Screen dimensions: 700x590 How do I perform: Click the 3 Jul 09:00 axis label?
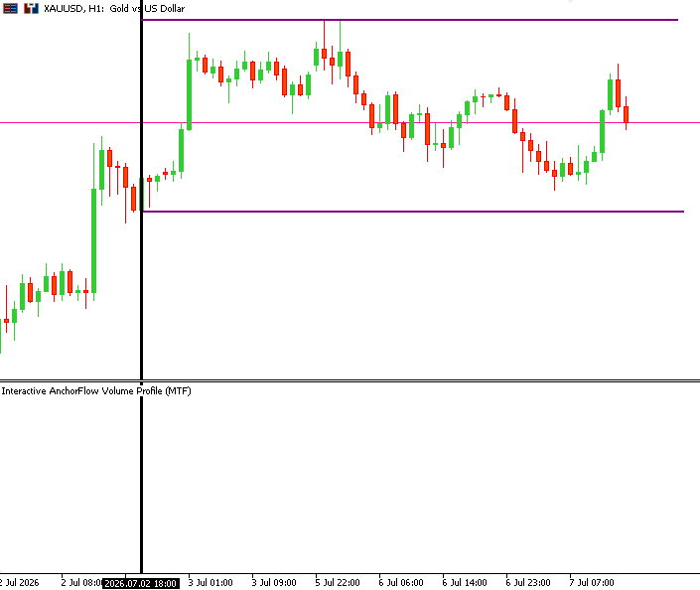(x=274, y=583)
